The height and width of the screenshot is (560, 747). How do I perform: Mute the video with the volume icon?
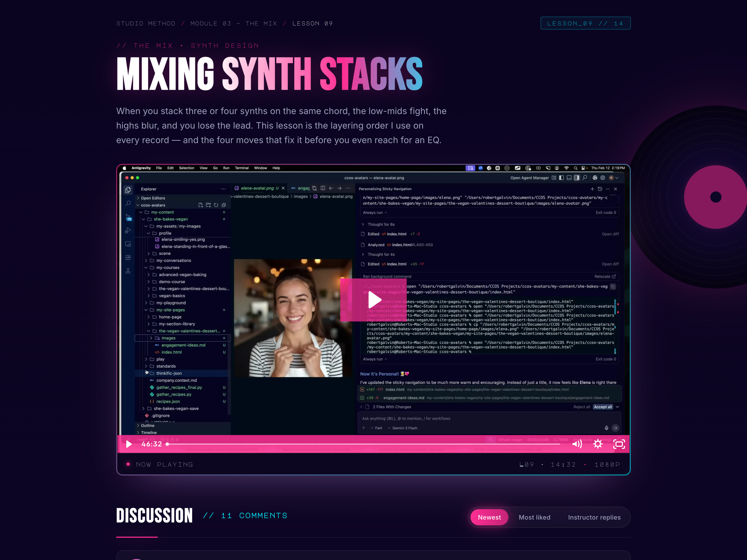click(577, 444)
